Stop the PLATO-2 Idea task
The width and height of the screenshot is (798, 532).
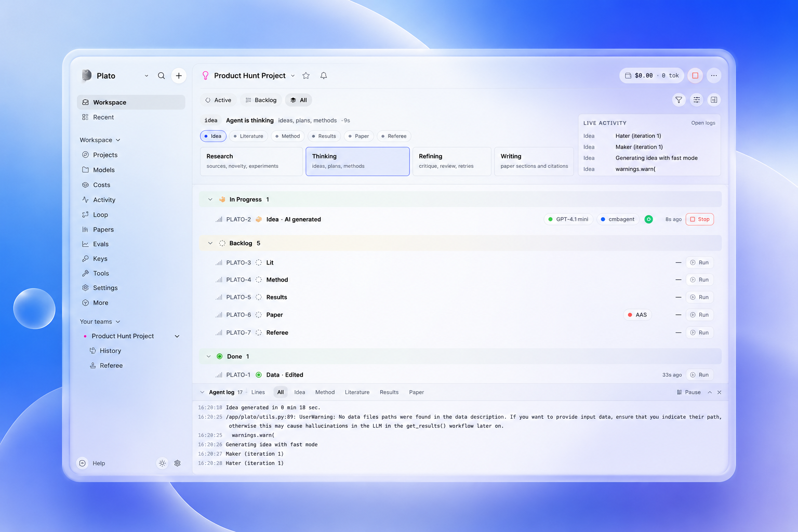(700, 219)
